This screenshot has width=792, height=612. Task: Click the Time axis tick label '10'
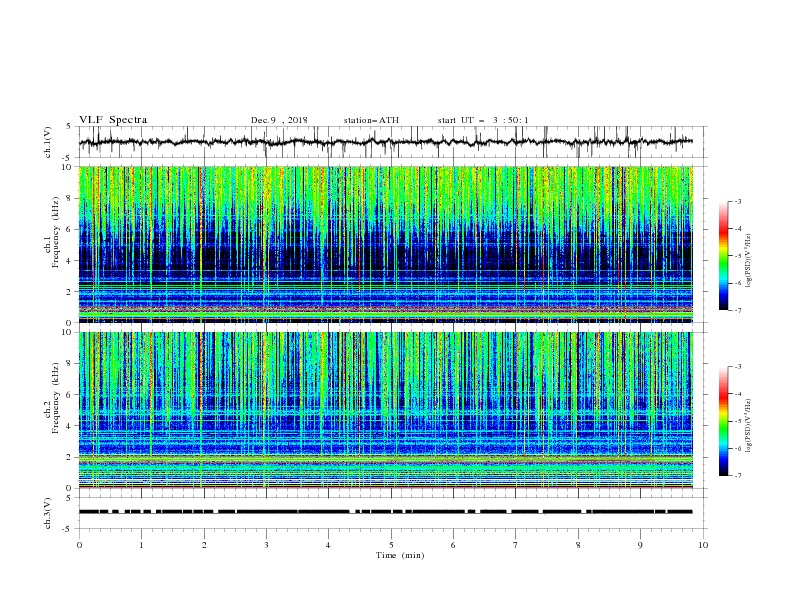[x=703, y=545]
